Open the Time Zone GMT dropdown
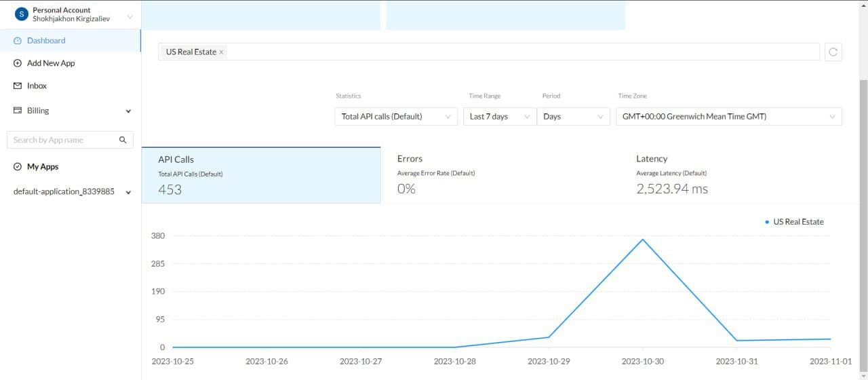 728,117
